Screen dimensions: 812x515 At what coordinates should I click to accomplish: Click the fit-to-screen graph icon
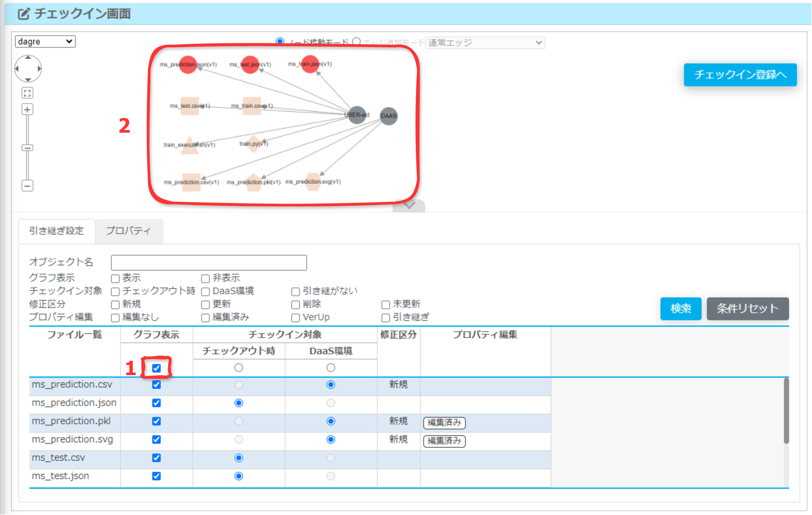(x=27, y=93)
